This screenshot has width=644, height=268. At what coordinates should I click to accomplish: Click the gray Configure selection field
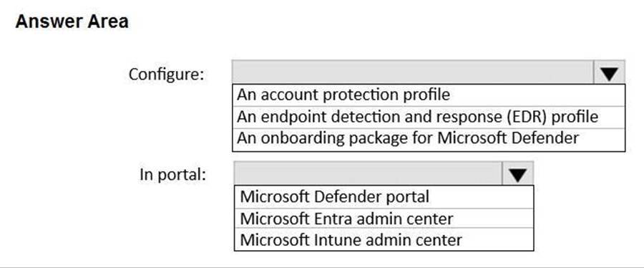pyautogui.click(x=413, y=72)
